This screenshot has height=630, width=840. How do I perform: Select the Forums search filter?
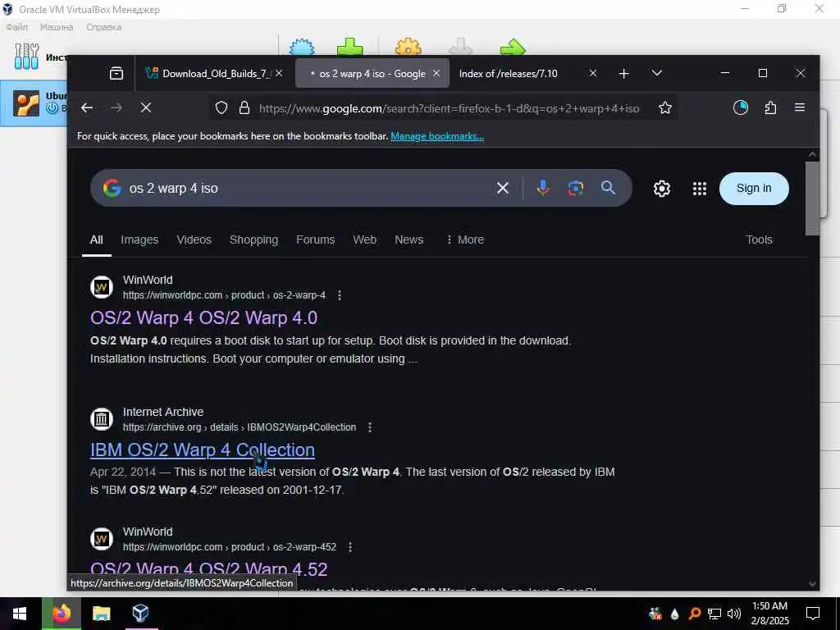[x=315, y=240]
